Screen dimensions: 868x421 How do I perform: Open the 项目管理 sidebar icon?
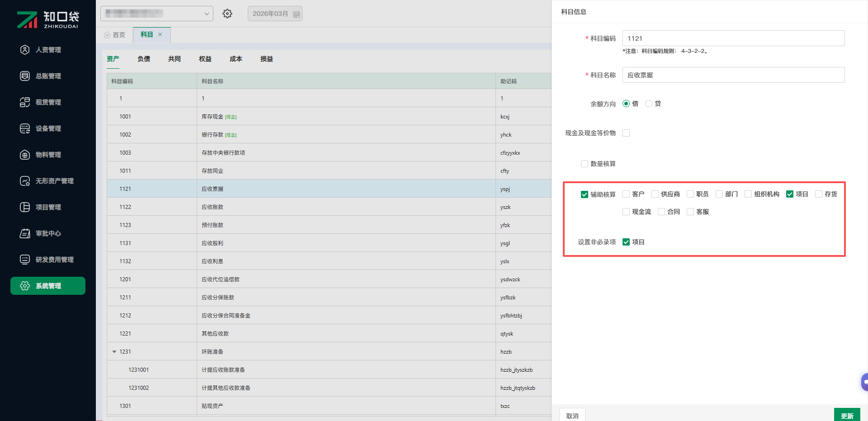(25, 207)
